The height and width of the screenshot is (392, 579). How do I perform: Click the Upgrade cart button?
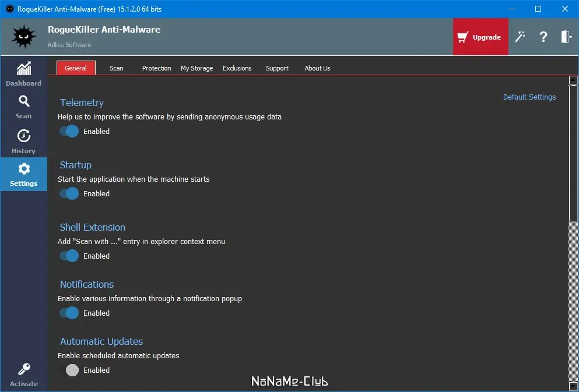480,37
